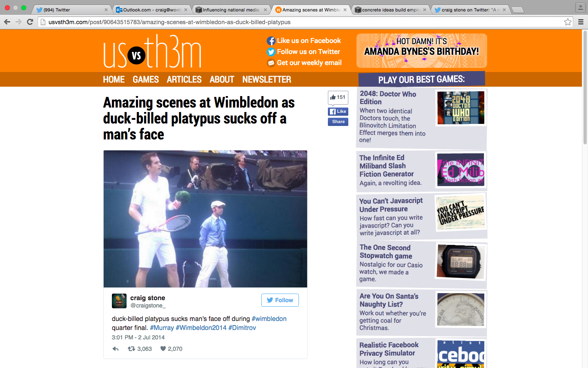588x368 pixels.
Task: Open the Infinite Ed Miliband Slash Fiction link
Action: [x=387, y=166]
